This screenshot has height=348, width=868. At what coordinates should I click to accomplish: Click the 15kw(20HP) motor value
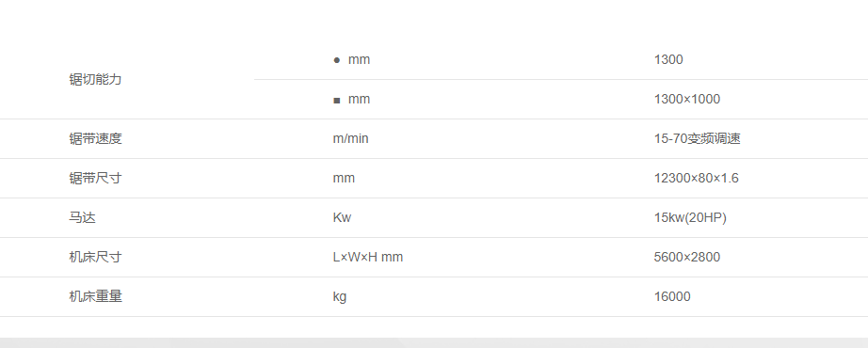690,217
